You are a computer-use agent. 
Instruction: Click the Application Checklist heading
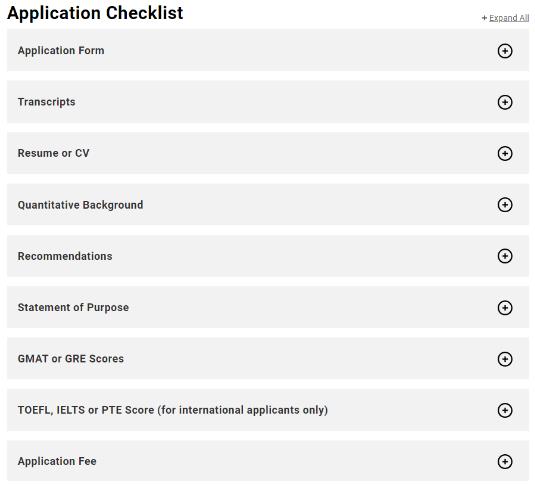click(x=95, y=13)
